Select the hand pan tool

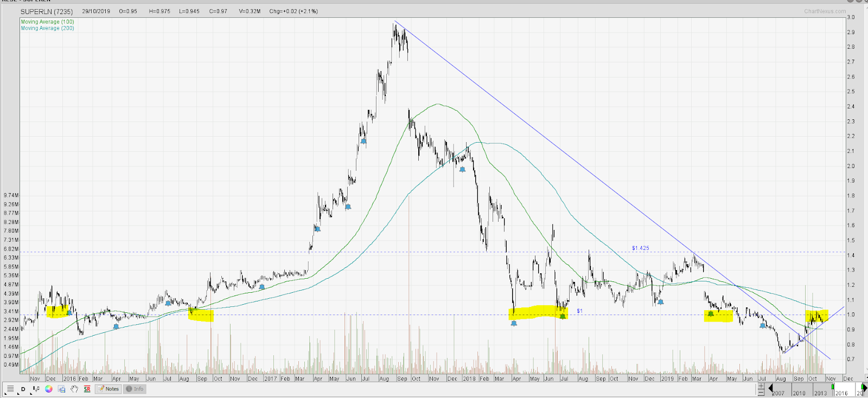coord(74,389)
